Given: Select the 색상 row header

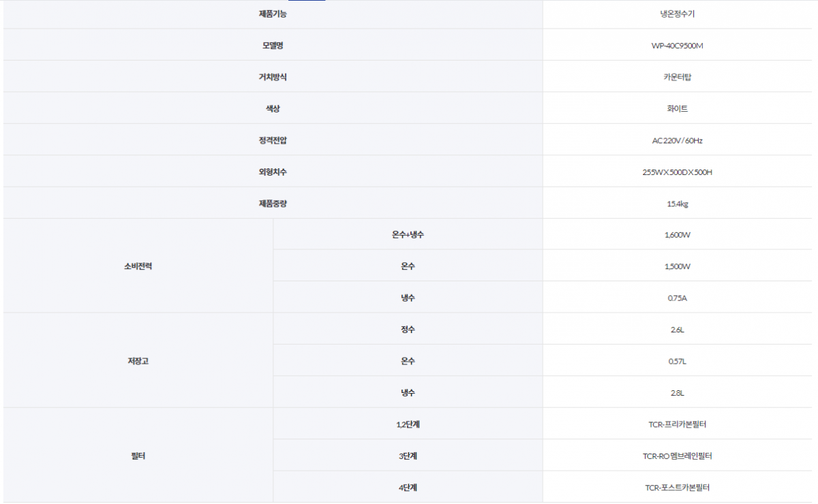Looking at the screenshot, I should coord(271,108).
